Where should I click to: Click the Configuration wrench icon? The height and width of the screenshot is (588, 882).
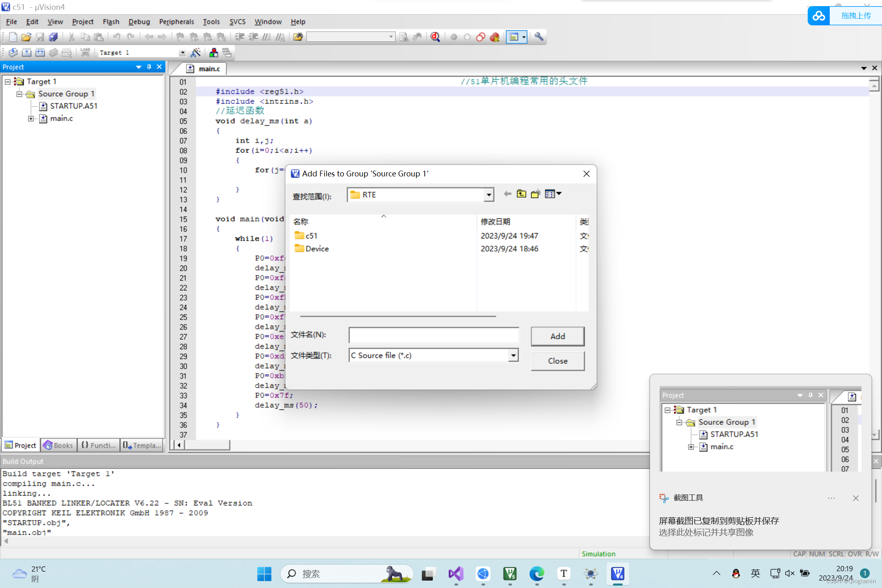point(539,37)
